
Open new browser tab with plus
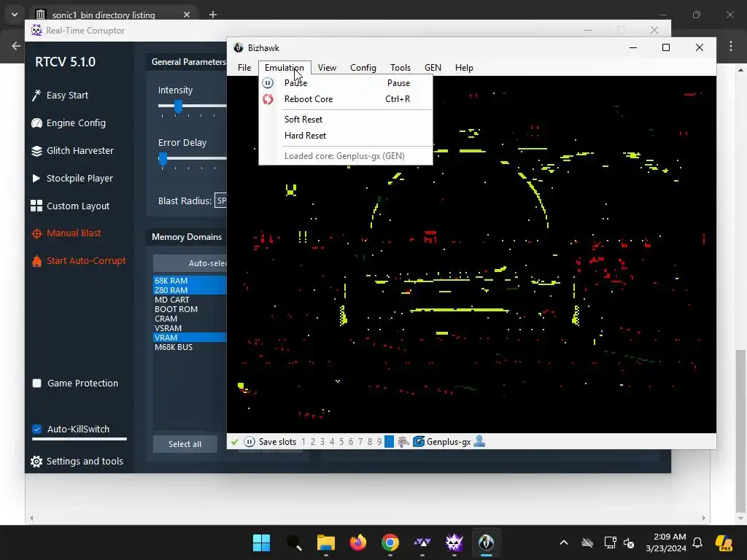click(212, 15)
